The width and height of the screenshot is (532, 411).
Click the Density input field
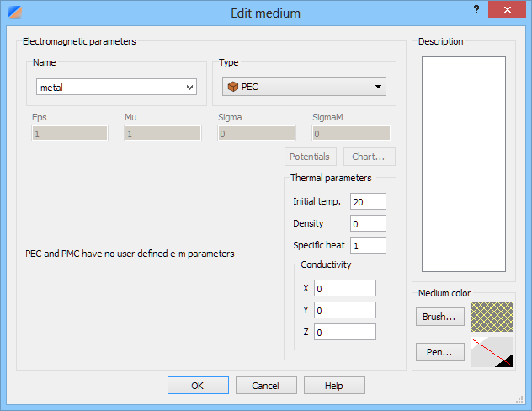coord(368,223)
